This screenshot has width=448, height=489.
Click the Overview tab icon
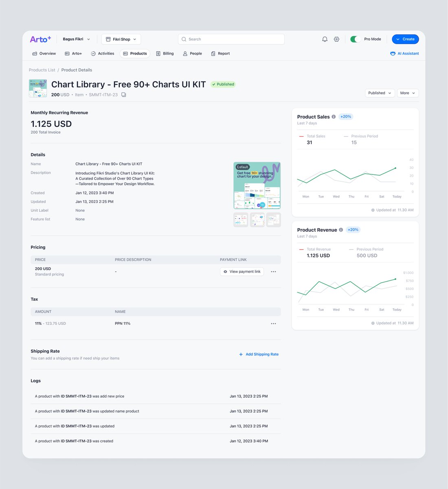point(35,53)
